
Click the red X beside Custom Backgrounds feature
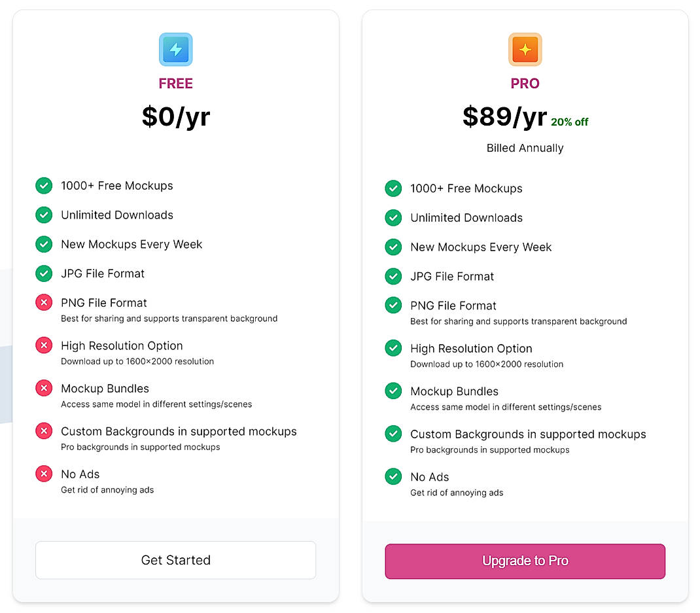click(43, 430)
